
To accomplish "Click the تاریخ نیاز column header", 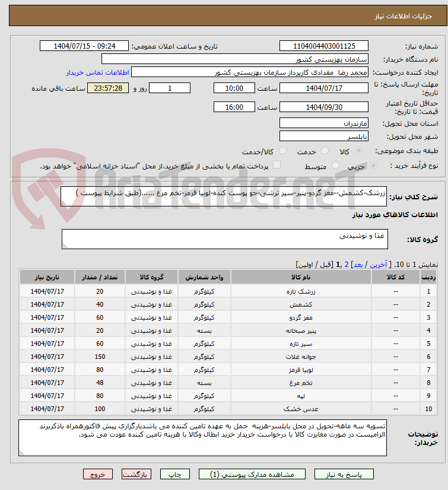I will point(47,277).
